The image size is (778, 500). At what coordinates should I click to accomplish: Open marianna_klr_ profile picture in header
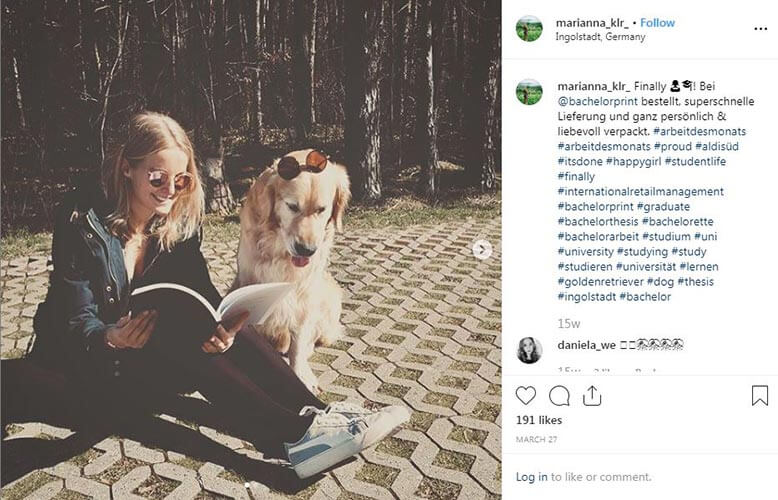click(x=529, y=28)
